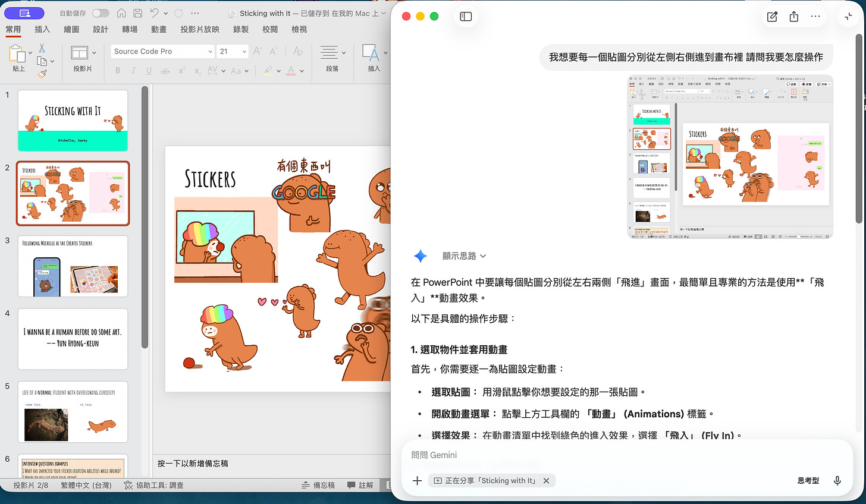Open the 轉場 ribbon tab
This screenshot has width=866, height=504.
130,29
